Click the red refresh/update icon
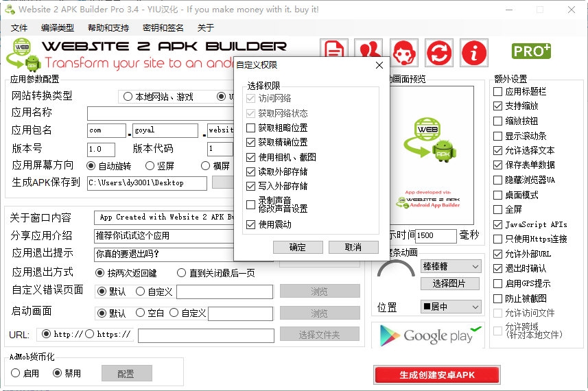The image size is (588, 391). [x=438, y=53]
